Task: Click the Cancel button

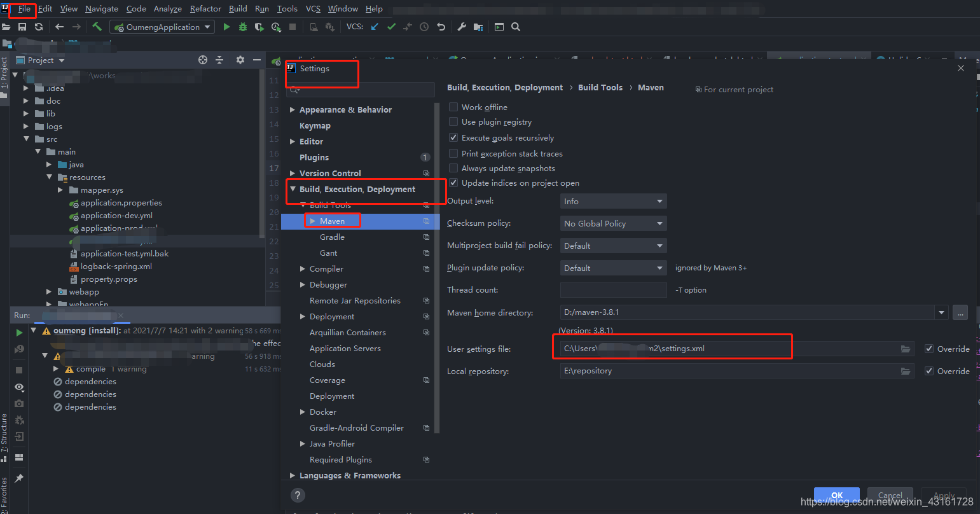Action: pyautogui.click(x=890, y=495)
